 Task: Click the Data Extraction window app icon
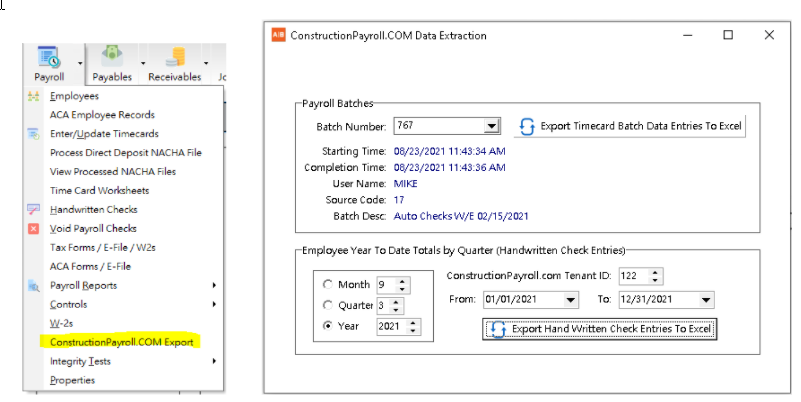(x=278, y=35)
